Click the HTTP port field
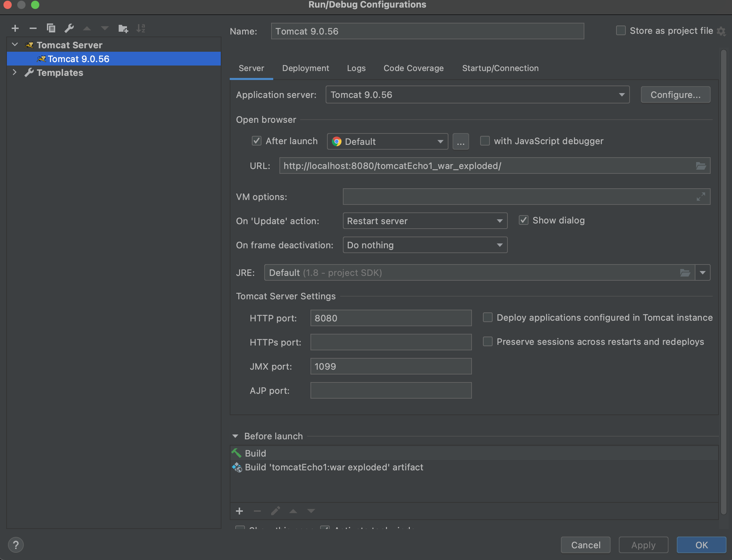This screenshot has width=732, height=560. [391, 318]
